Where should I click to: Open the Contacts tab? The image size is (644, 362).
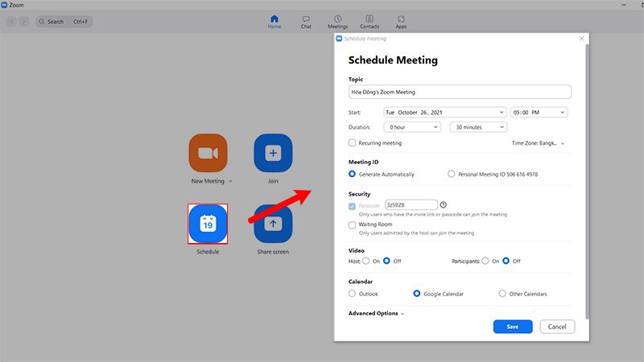tap(369, 22)
